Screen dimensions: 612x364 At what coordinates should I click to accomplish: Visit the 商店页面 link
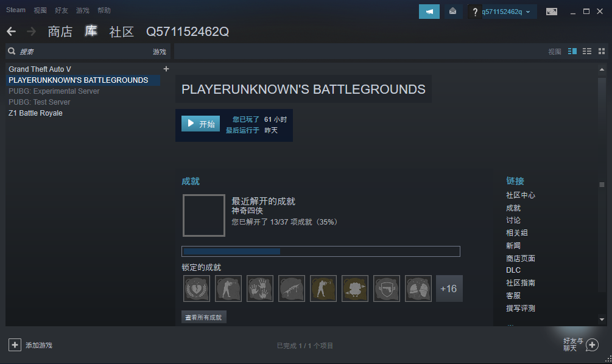pyautogui.click(x=521, y=258)
